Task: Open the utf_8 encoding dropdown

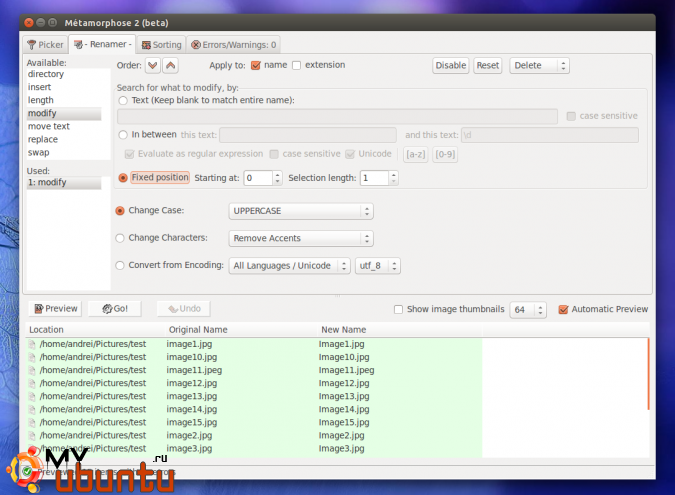Action: 379,265
